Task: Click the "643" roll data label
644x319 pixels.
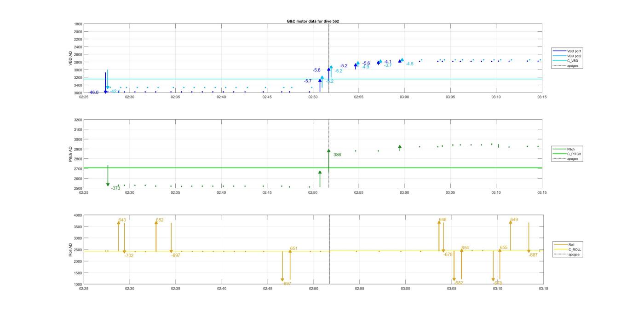Action: [x=122, y=220]
